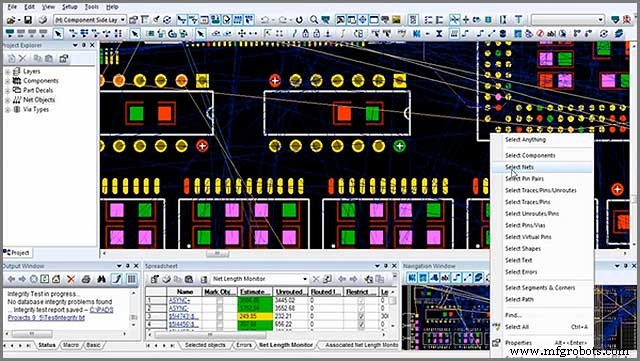Click the back arrow in Output Window toolbar
The height and width of the screenshot is (361, 640).
coord(11,279)
